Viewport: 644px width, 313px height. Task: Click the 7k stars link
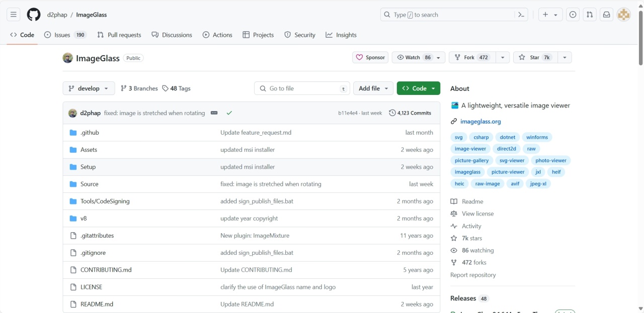[x=472, y=238]
